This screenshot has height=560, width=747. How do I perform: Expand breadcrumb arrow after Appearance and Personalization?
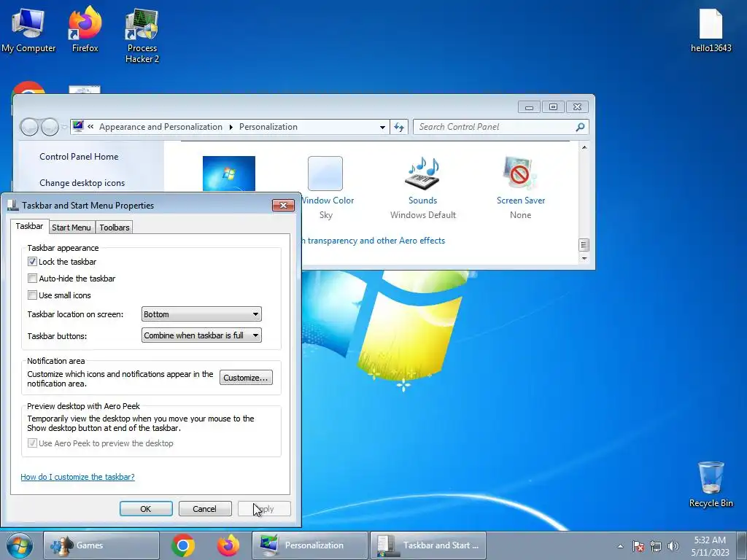[x=231, y=127]
